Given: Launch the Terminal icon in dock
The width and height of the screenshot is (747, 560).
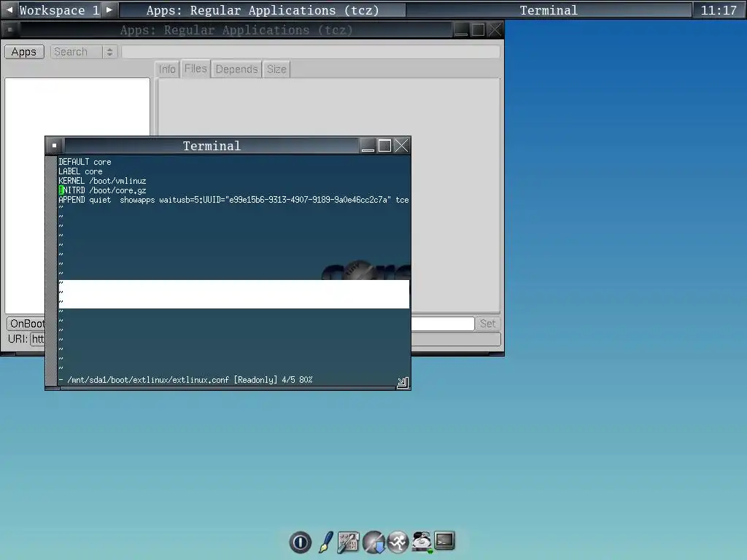Looking at the screenshot, I should point(444,541).
